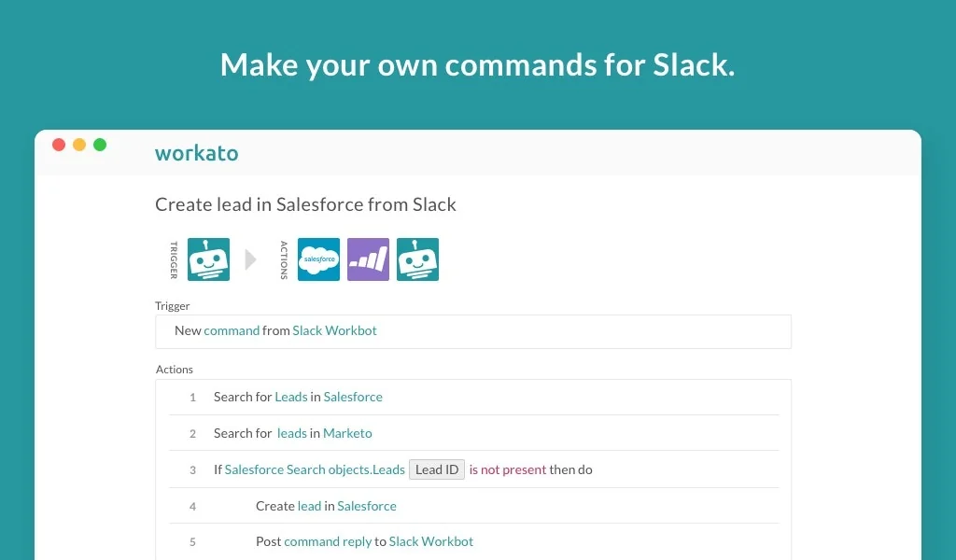Image resolution: width=956 pixels, height=560 pixels.
Task: Open the command link in the trigger row
Action: [x=232, y=330]
